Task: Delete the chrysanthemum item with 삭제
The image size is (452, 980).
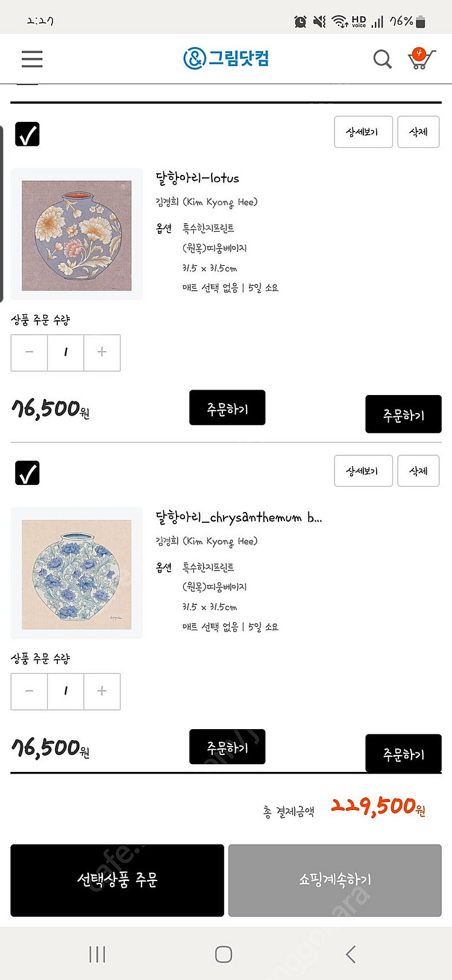Action: click(418, 470)
